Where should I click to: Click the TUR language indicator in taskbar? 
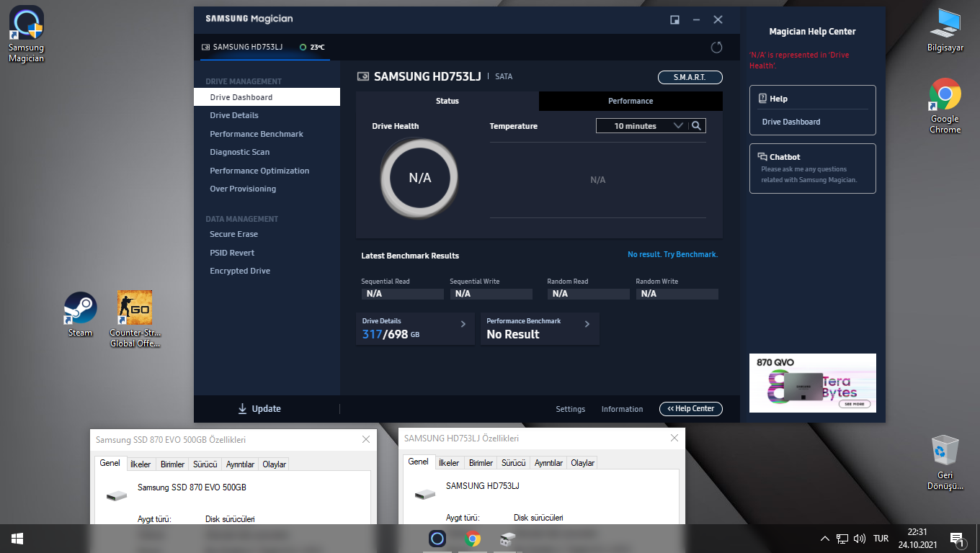[881, 539]
